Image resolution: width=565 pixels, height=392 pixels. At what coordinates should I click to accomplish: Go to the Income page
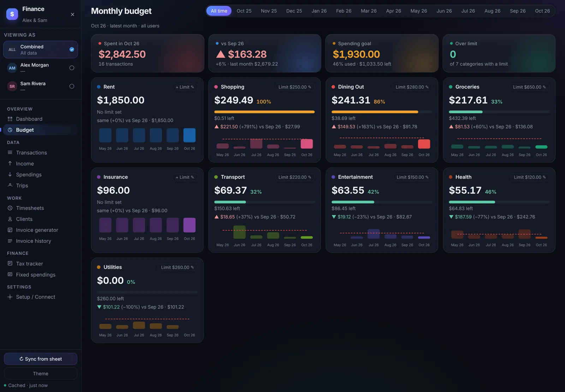(41, 163)
